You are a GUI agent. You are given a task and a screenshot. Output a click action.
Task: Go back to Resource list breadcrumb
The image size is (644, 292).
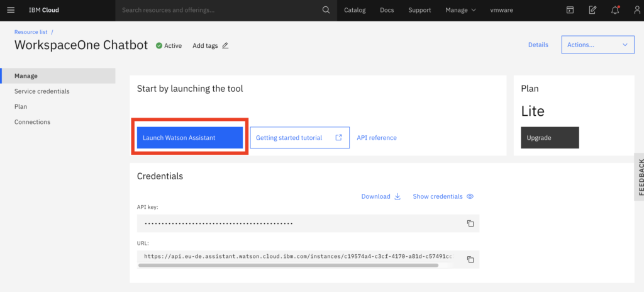click(31, 31)
